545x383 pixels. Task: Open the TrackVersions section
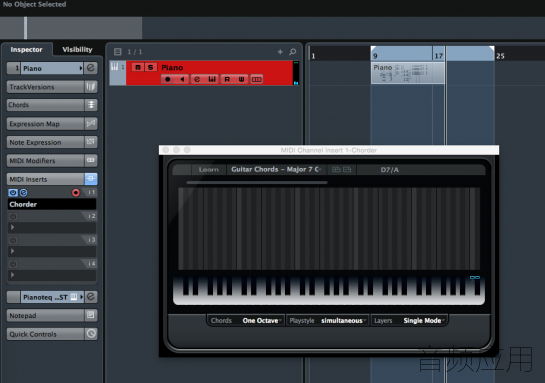pyautogui.click(x=46, y=87)
